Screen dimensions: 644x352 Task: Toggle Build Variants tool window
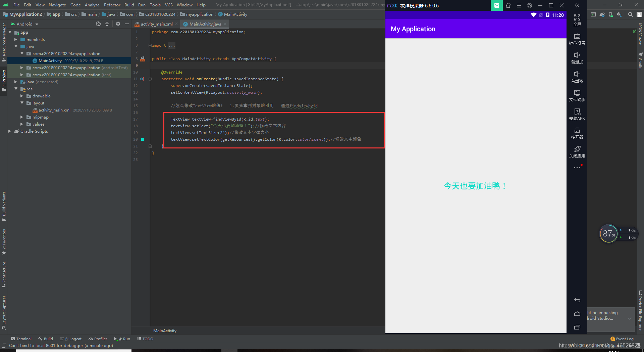[x=4, y=206]
